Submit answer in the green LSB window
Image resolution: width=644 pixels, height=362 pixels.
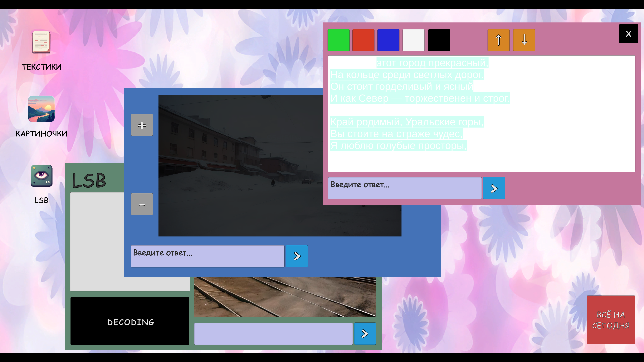click(365, 334)
